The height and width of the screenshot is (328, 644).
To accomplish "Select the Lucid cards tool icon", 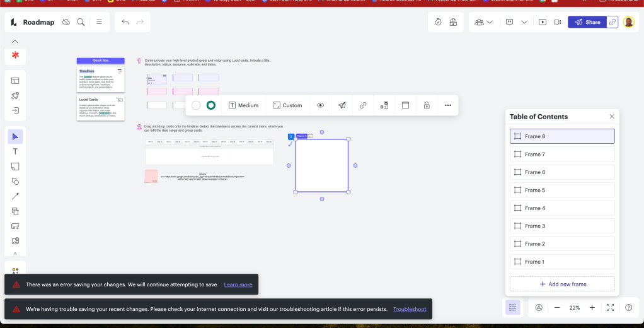I will [x=15, y=226].
